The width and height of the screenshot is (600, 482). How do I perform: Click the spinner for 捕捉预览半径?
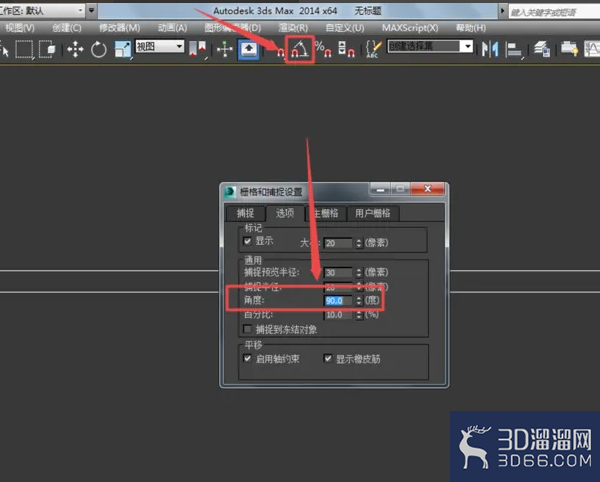coord(359,272)
